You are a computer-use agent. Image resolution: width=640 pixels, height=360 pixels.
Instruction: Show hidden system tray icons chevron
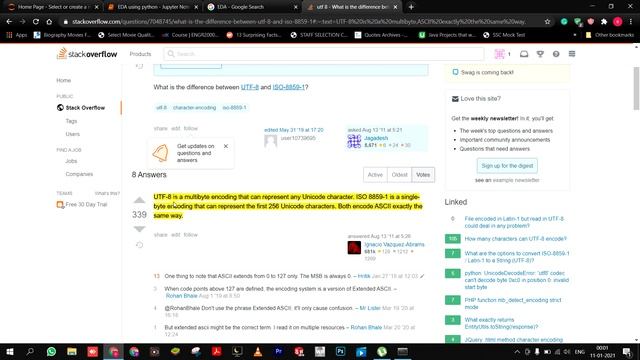[517, 351]
